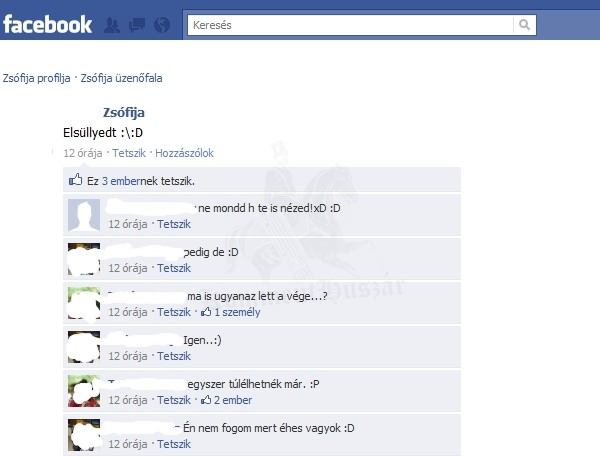View '1 személy' who liked the comment
This screenshot has width=600, height=456.
click(x=237, y=312)
